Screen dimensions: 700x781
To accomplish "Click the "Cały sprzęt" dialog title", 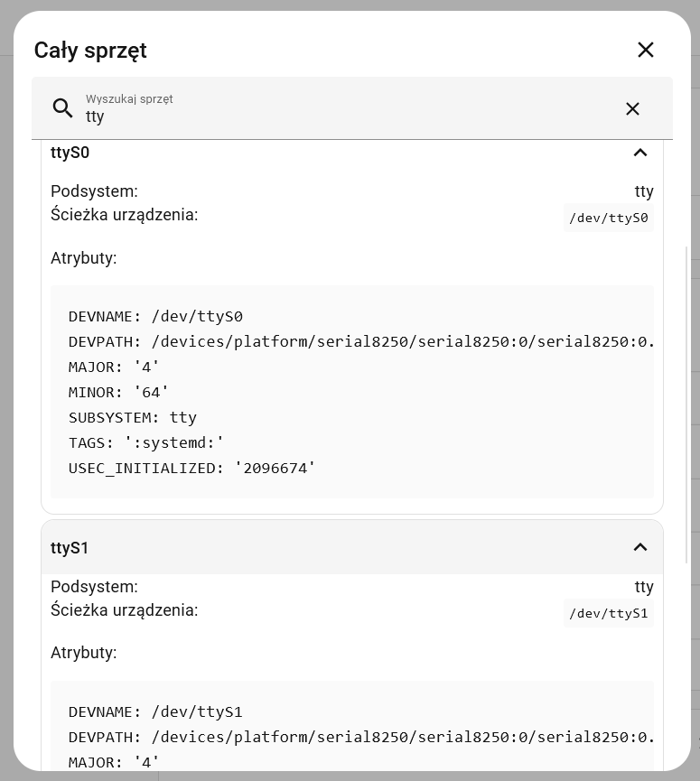I will click(x=90, y=51).
